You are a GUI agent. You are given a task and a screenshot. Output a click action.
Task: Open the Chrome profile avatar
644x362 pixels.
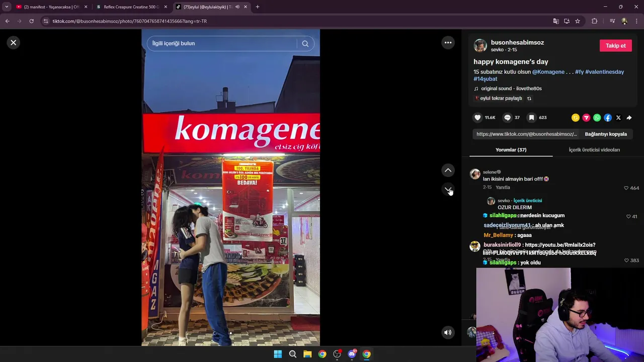pos(624,21)
